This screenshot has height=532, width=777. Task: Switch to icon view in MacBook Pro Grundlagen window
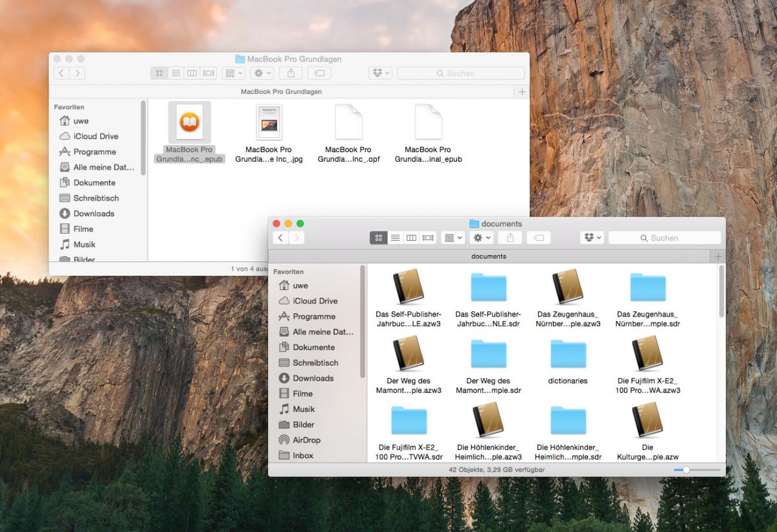(159, 74)
